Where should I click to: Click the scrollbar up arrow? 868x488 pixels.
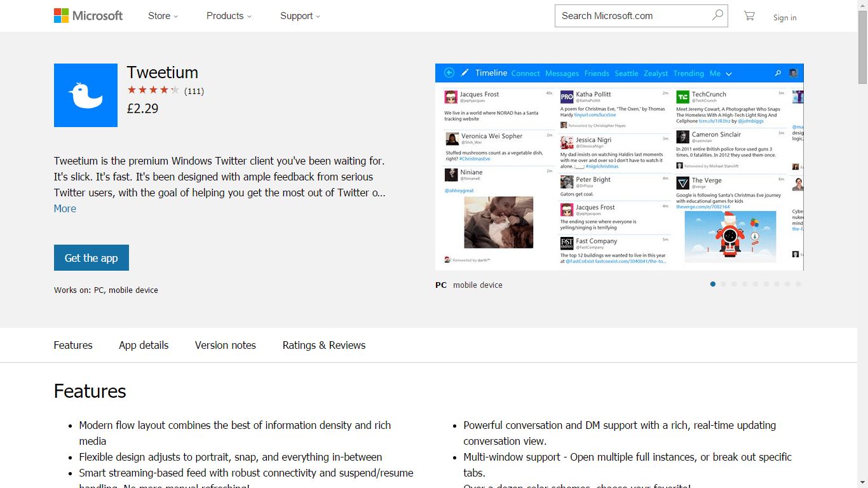point(862,5)
